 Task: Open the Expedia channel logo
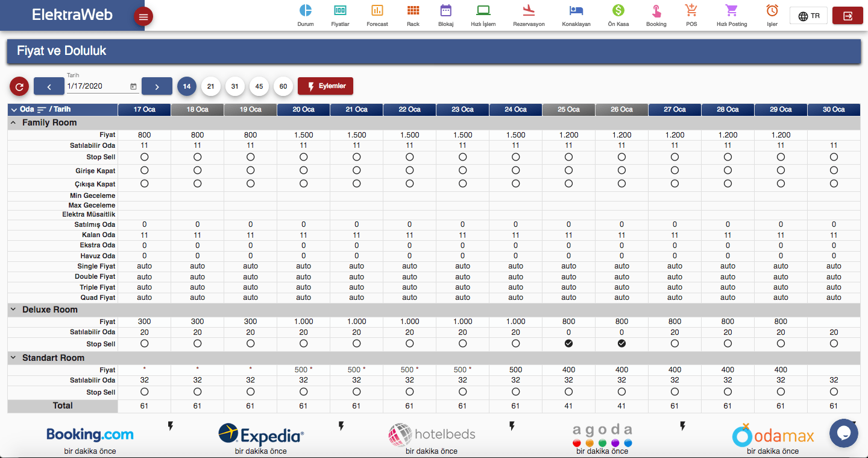tap(261, 434)
